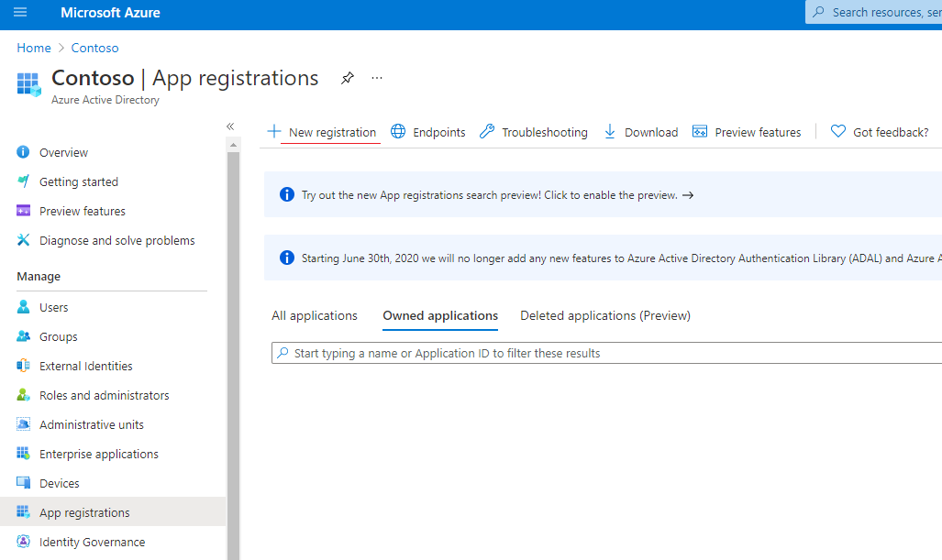Click the Groups people icon
The height and width of the screenshot is (560, 942).
23,336
